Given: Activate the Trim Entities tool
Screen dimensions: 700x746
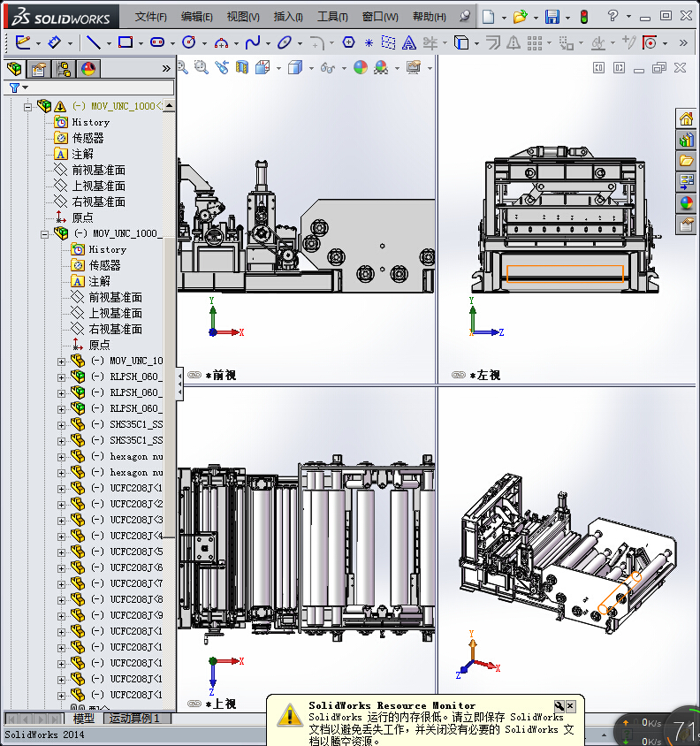Looking at the screenshot, I should point(430,42).
